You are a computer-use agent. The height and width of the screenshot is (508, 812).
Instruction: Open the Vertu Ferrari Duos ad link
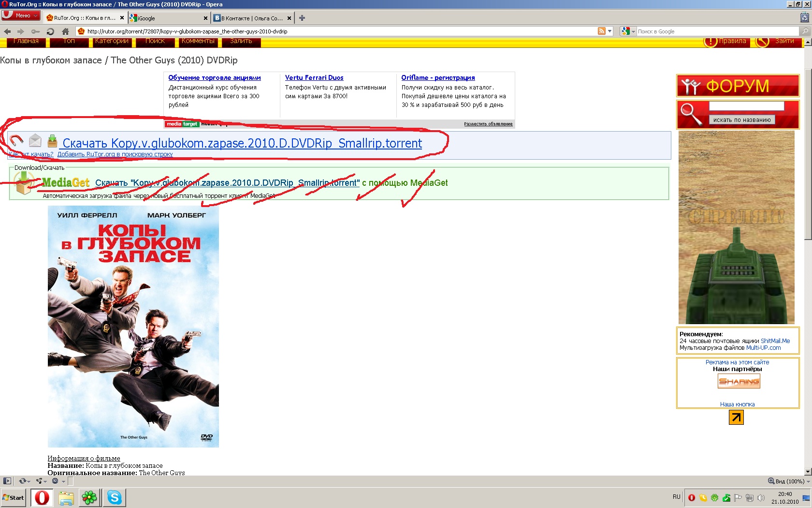click(x=314, y=77)
